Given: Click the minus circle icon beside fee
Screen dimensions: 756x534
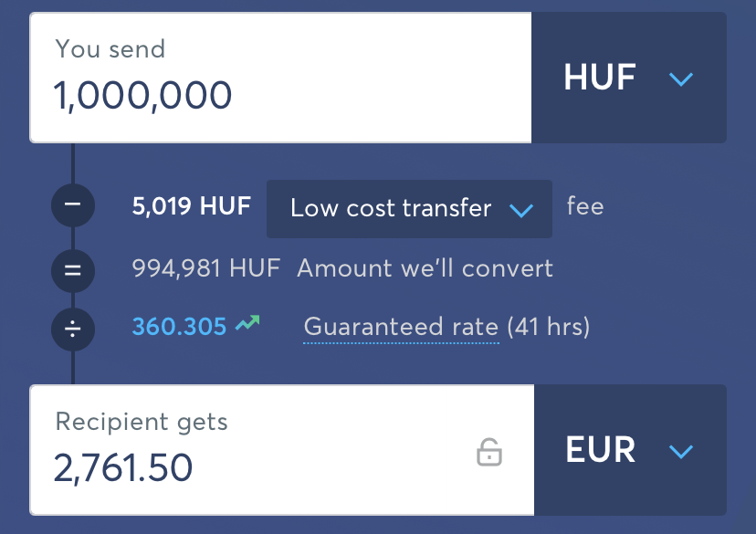Looking at the screenshot, I should click(x=73, y=204).
